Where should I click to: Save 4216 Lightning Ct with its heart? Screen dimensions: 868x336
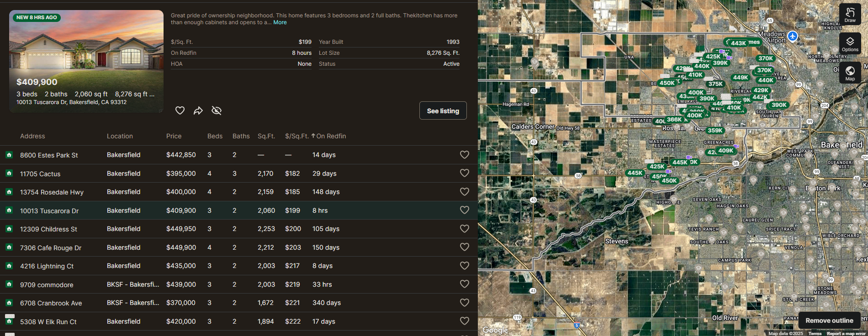point(465,266)
